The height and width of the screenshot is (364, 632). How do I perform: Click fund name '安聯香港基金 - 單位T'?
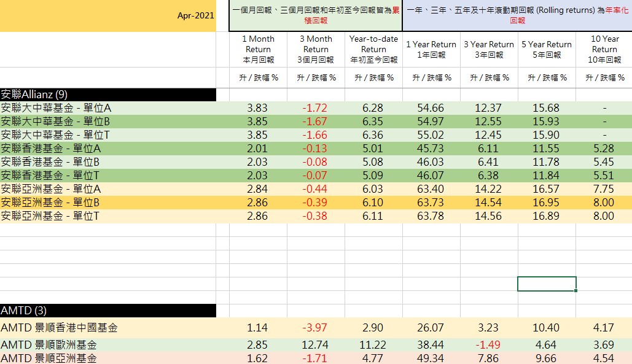click(x=50, y=176)
